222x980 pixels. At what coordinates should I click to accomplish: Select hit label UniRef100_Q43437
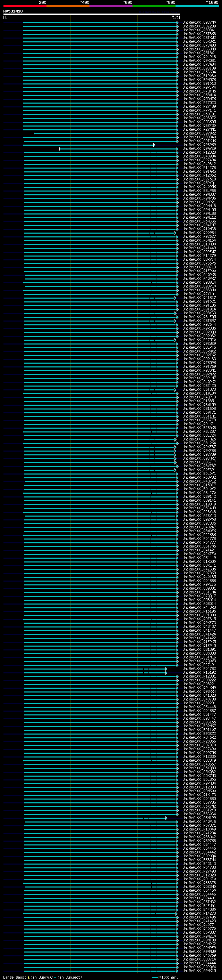tap(199, 626)
